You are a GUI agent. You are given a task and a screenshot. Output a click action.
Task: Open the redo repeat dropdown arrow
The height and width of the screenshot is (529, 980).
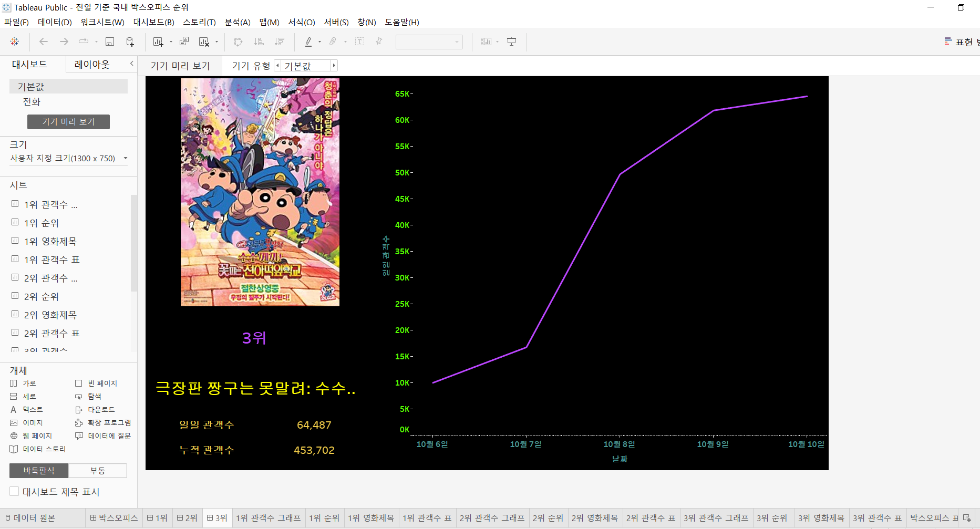pos(96,42)
